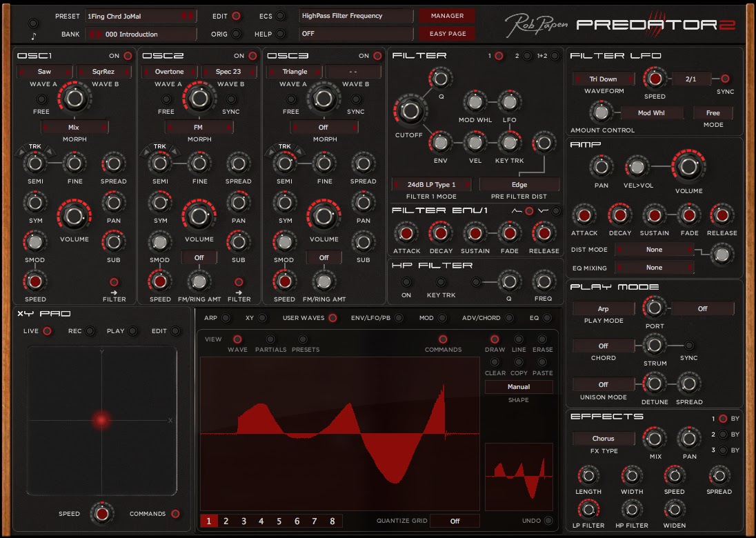This screenshot has height=538, width=756.
Task: Open OSC1 Wave A Saw selector
Action: pyautogui.click(x=44, y=71)
